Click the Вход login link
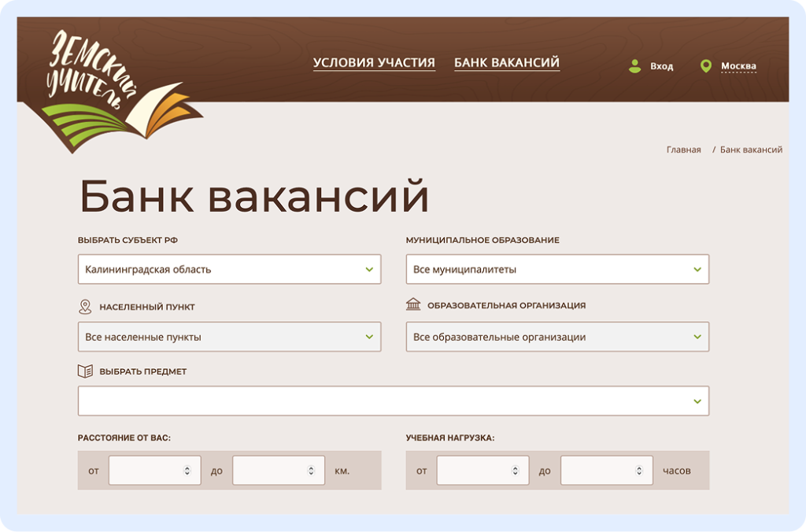This screenshot has height=532, width=806. point(661,66)
